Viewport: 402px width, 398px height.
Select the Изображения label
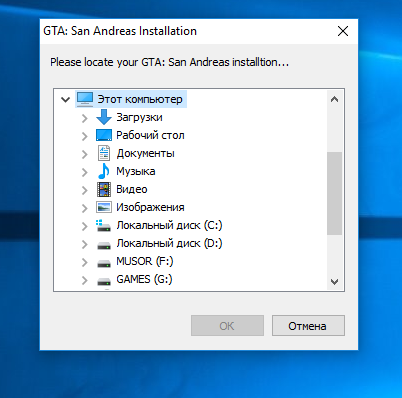[150, 207]
